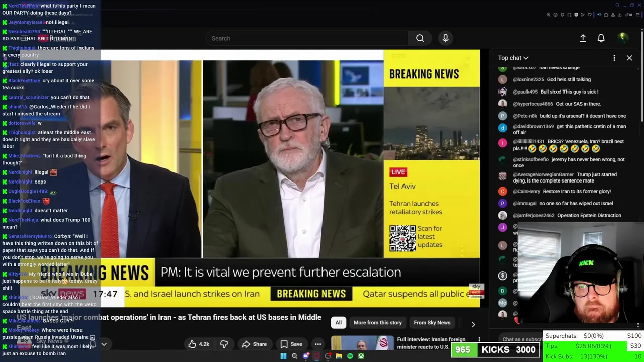Close the live chat panel

(x=629, y=58)
